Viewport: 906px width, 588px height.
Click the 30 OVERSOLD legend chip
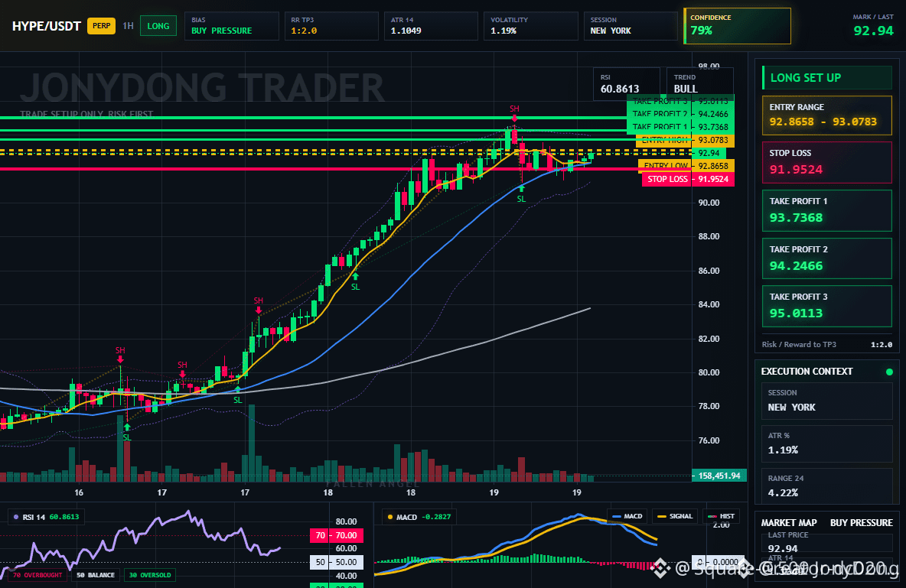150,575
